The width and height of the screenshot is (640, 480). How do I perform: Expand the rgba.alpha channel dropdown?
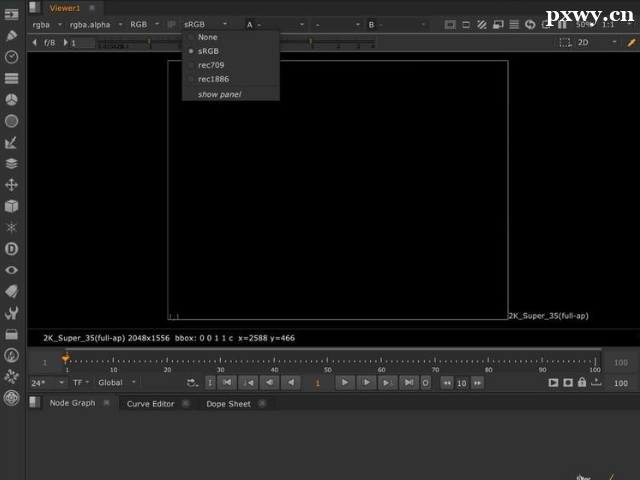tap(96, 24)
